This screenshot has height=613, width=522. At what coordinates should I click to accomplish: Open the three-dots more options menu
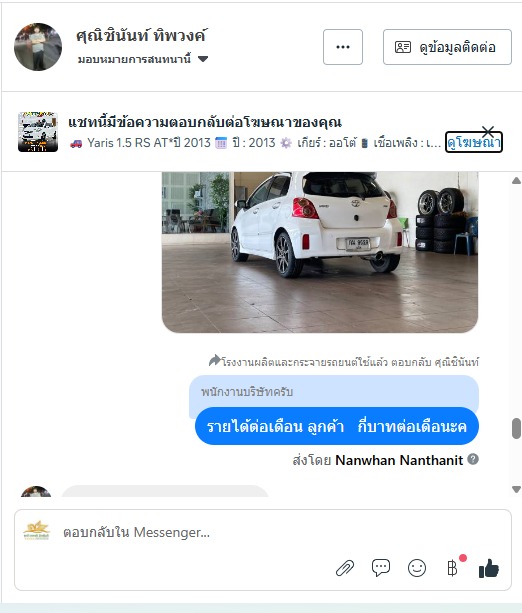pyautogui.click(x=343, y=47)
